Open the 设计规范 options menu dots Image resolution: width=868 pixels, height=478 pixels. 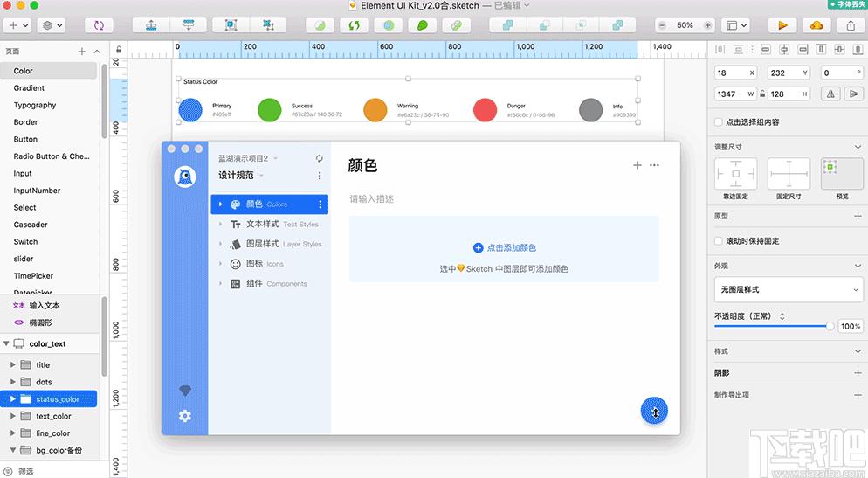320,176
